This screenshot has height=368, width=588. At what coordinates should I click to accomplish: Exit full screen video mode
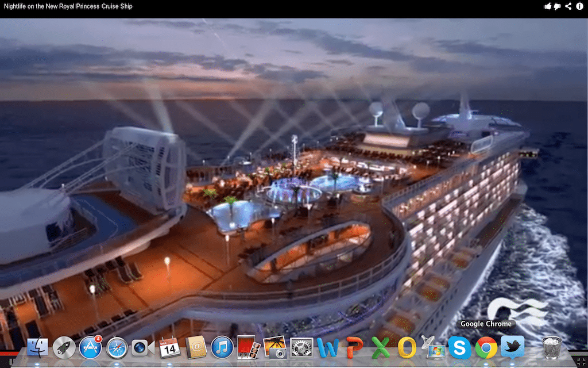point(580,362)
